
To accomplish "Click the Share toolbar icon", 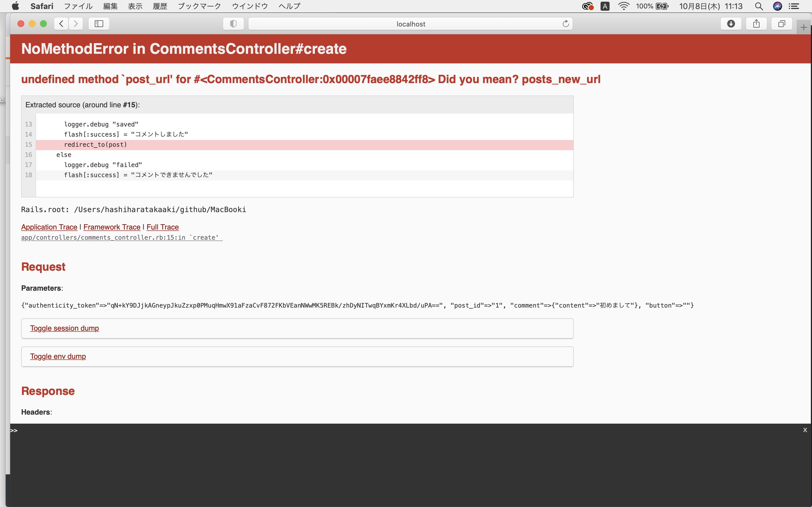I will click(x=756, y=24).
